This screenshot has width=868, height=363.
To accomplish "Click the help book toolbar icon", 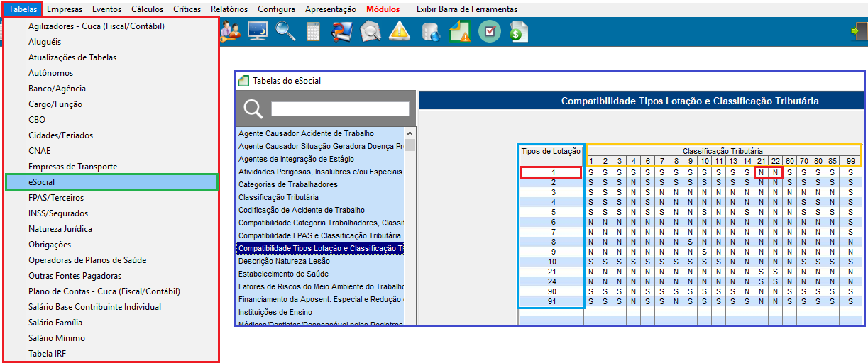I will pyautogui.click(x=343, y=31).
